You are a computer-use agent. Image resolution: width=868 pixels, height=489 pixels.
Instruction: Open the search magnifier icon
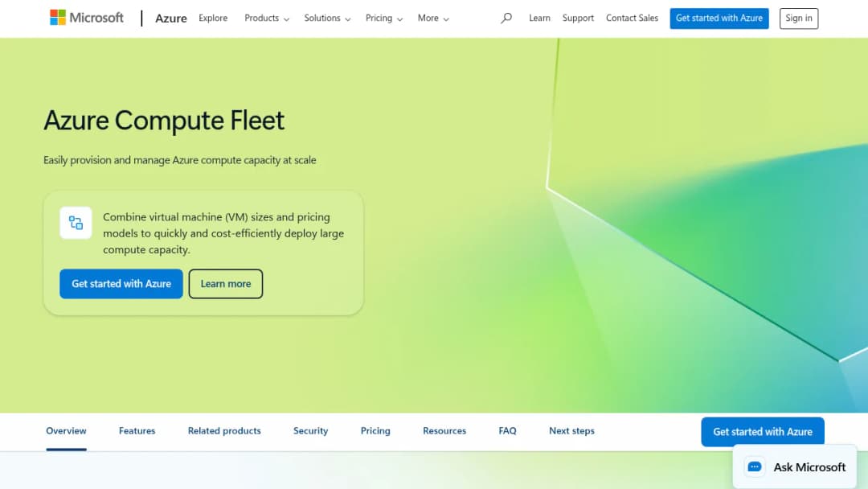(506, 18)
